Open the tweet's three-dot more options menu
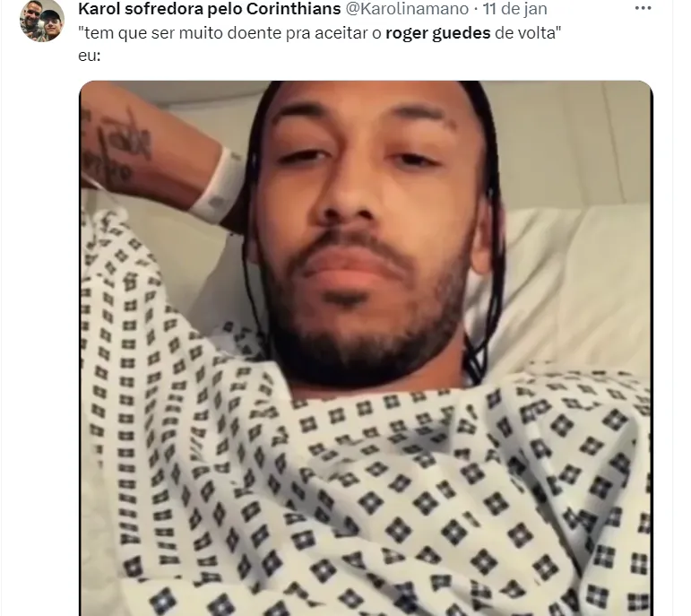691x616 pixels. (643, 8)
